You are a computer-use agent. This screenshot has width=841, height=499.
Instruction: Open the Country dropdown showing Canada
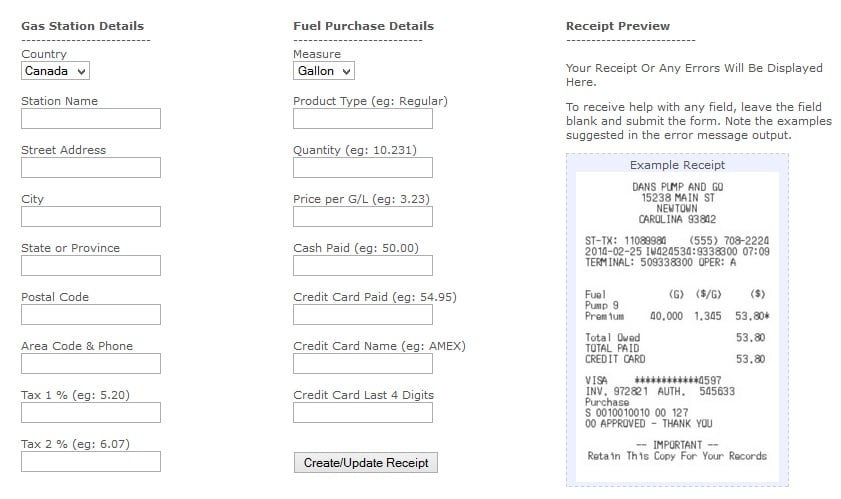(x=55, y=71)
